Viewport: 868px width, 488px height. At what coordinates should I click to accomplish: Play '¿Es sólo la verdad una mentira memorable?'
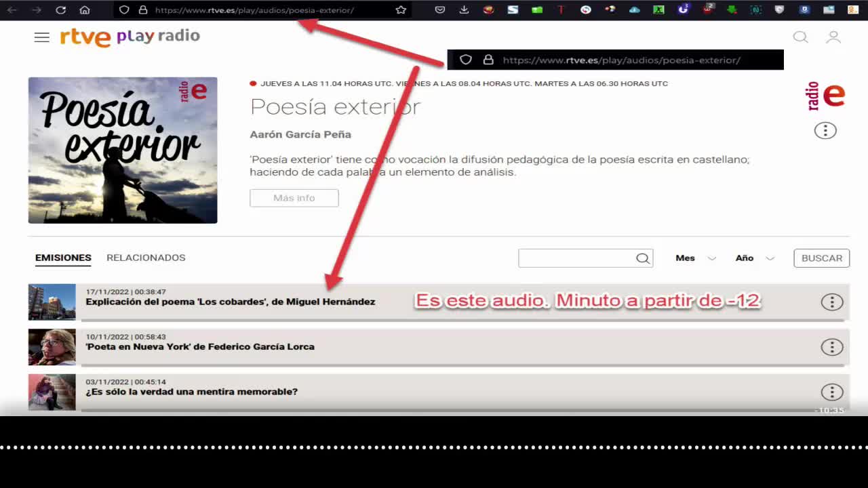(192, 392)
